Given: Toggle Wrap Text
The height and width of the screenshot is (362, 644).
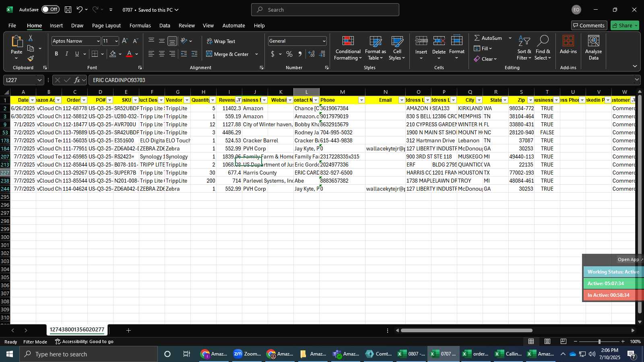Looking at the screenshot, I should click(221, 41).
